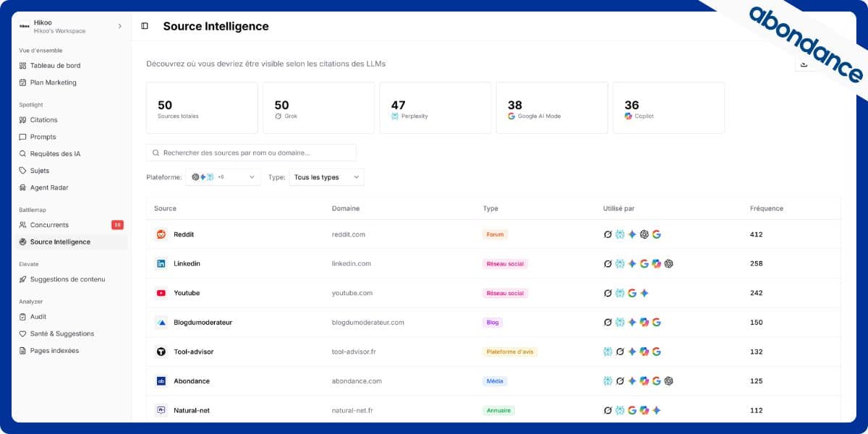
Task: Click the Requêtes des IA search icon
Action: 23,154
